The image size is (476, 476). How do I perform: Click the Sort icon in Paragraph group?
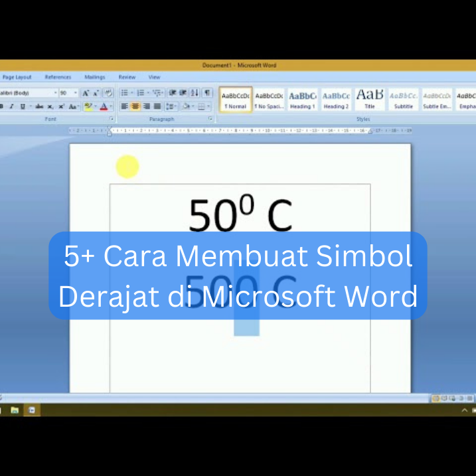(195, 93)
